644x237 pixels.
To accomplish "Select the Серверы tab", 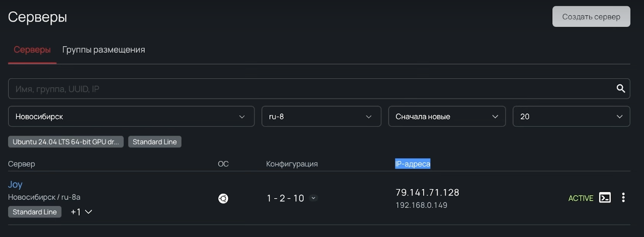I will (x=32, y=50).
